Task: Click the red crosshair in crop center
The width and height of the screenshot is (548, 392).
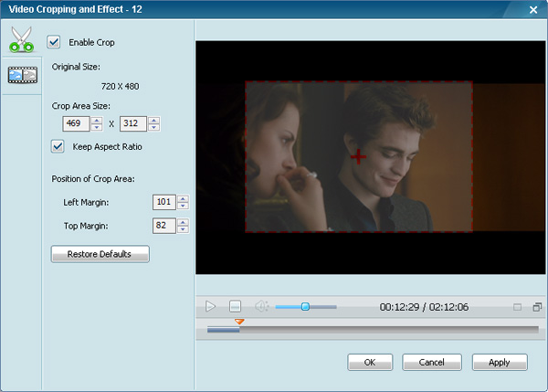Action: point(358,156)
